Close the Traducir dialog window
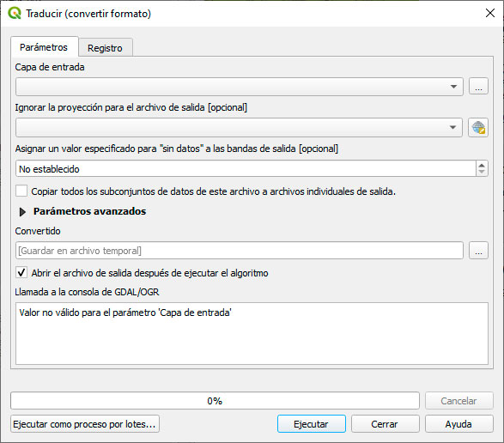The height and width of the screenshot is (443, 504). coord(490,13)
